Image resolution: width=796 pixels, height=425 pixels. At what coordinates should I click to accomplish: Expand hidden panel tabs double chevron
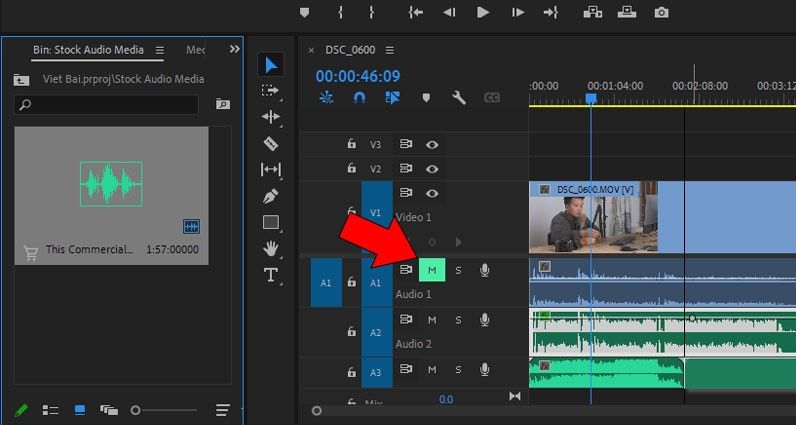[235, 49]
